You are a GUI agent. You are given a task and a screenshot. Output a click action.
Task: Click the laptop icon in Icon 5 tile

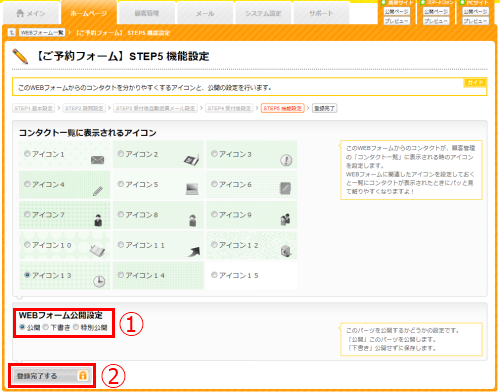[x=192, y=189]
